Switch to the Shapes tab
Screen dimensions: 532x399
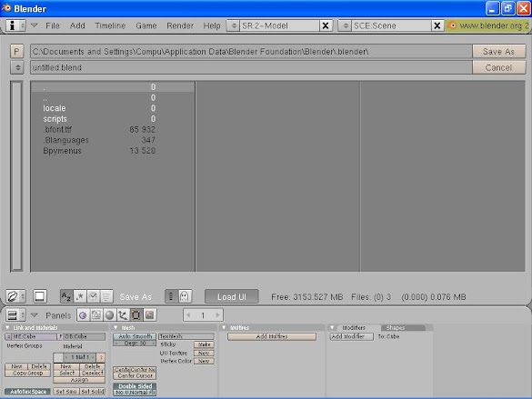[403, 327]
